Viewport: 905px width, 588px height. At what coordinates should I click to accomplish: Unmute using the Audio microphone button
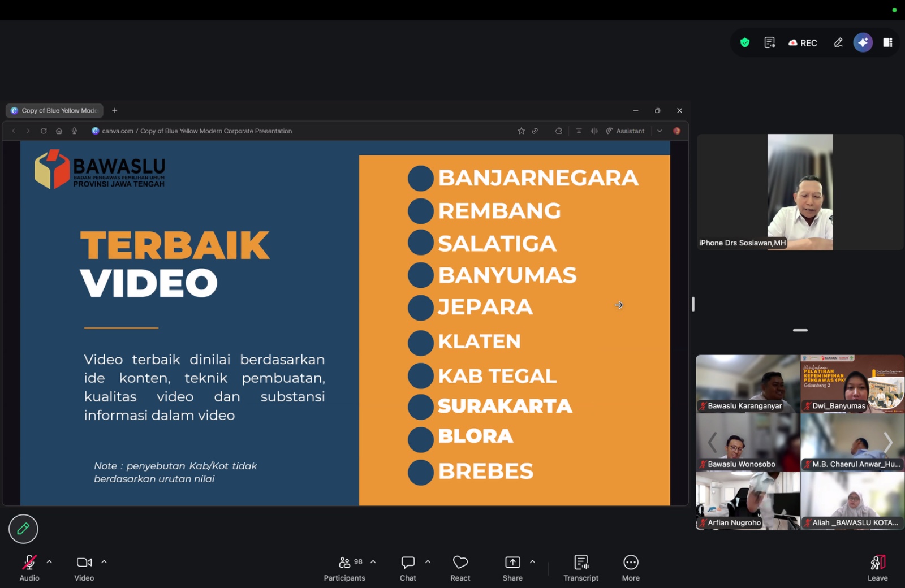point(29,568)
